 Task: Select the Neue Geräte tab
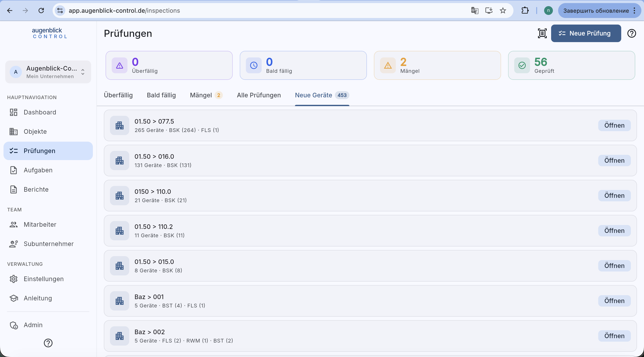(x=322, y=95)
